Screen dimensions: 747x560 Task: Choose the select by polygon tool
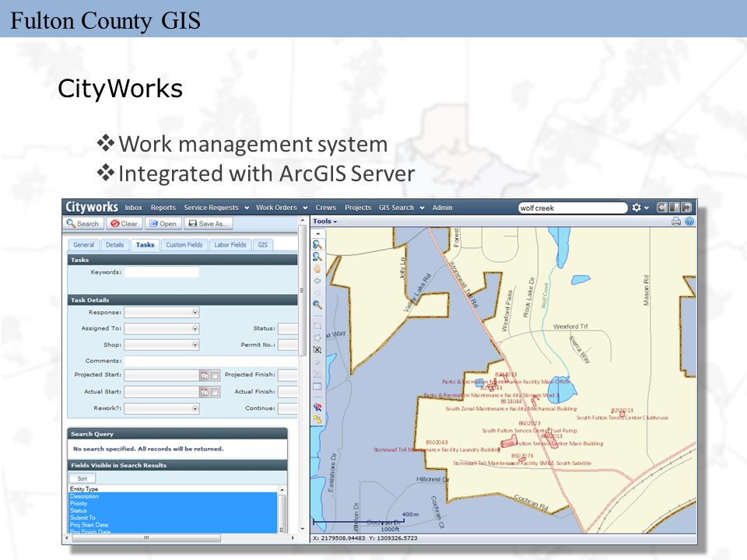tap(317, 338)
